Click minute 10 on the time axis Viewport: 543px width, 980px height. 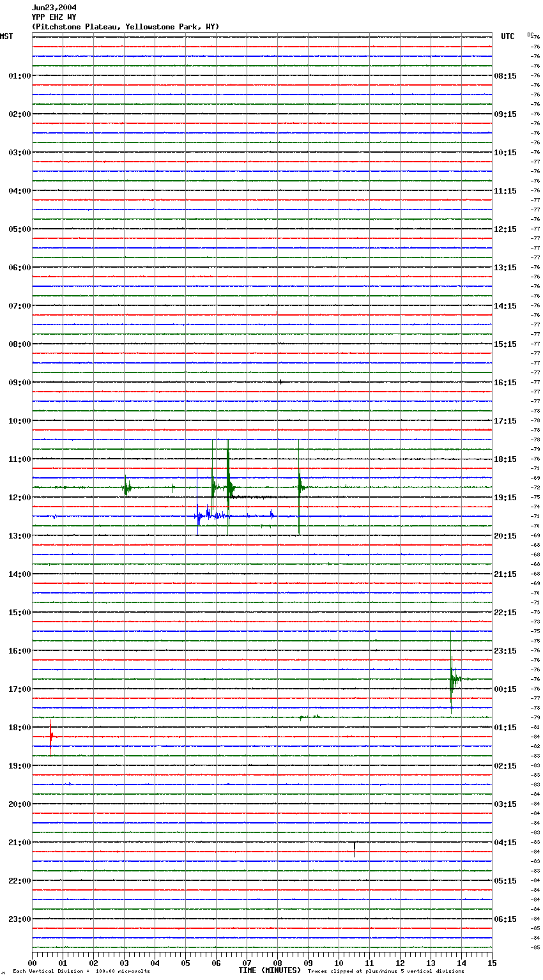(x=339, y=963)
